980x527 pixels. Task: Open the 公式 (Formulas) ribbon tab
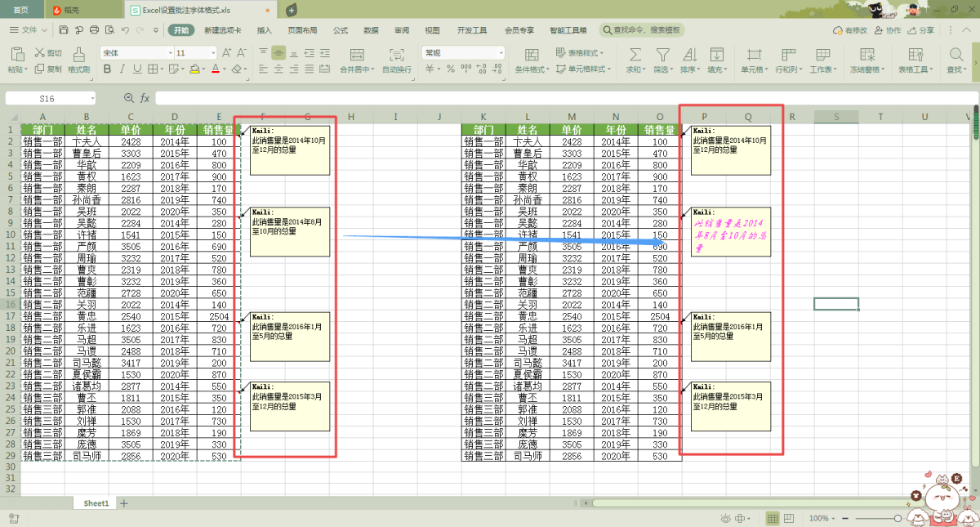pyautogui.click(x=341, y=30)
